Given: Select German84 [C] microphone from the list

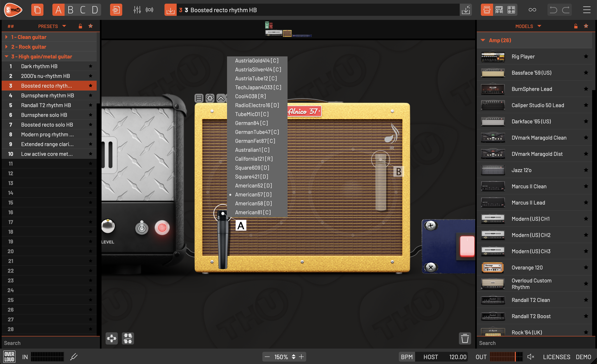Looking at the screenshot, I should point(251,123).
